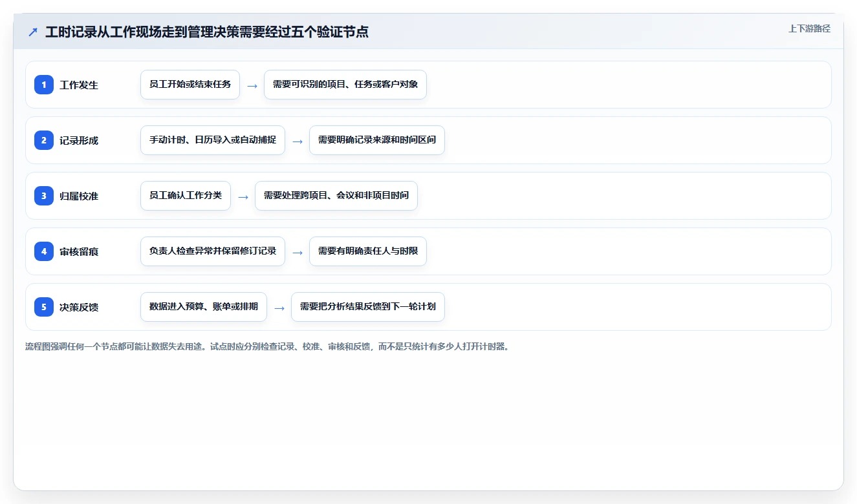Select step badge 2 for 记录形成
Screen dimensions: 857x504
[x=44, y=140]
